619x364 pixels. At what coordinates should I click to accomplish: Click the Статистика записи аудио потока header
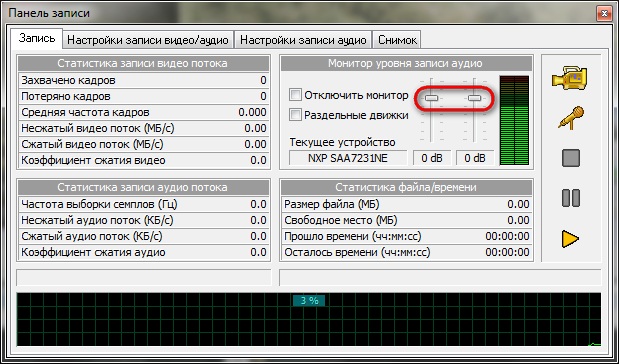coord(144,187)
